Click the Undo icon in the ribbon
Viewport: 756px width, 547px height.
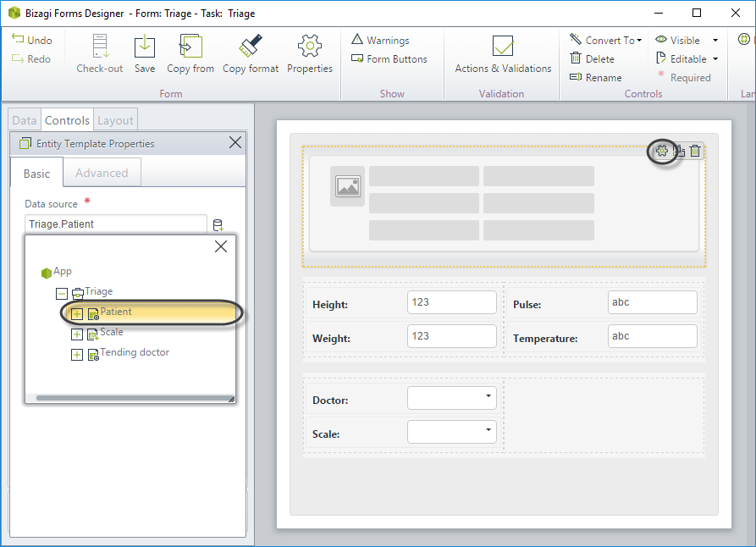point(18,39)
